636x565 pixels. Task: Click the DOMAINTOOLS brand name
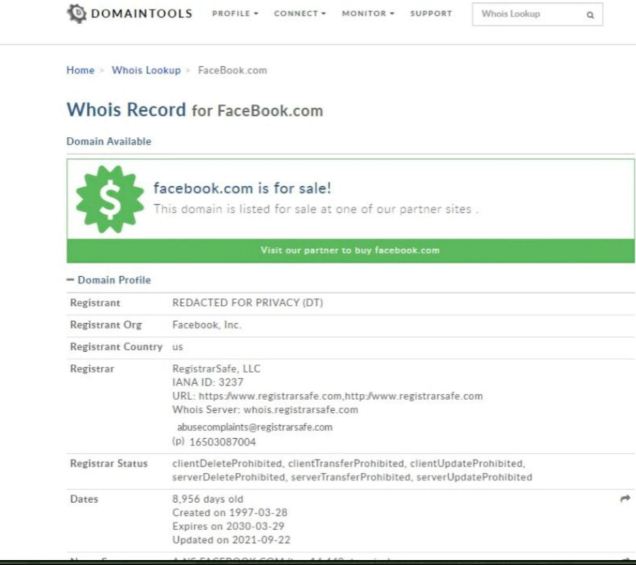pyautogui.click(x=142, y=13)
